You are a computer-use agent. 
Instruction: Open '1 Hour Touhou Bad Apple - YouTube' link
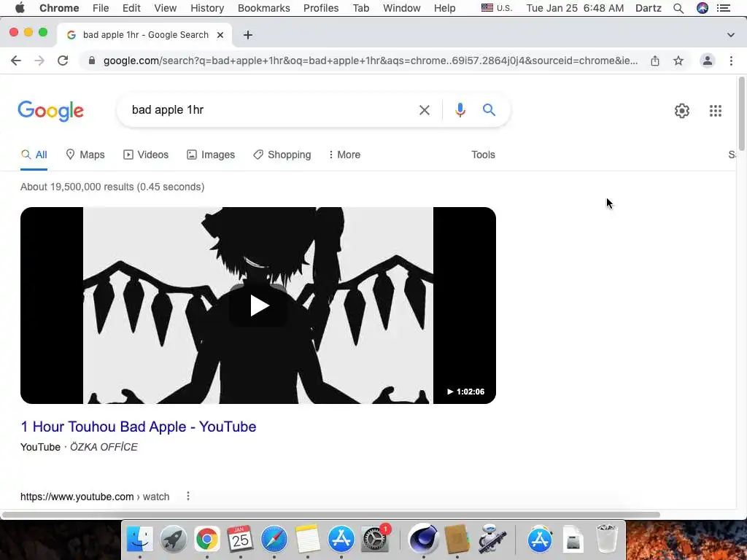point(138,427)
